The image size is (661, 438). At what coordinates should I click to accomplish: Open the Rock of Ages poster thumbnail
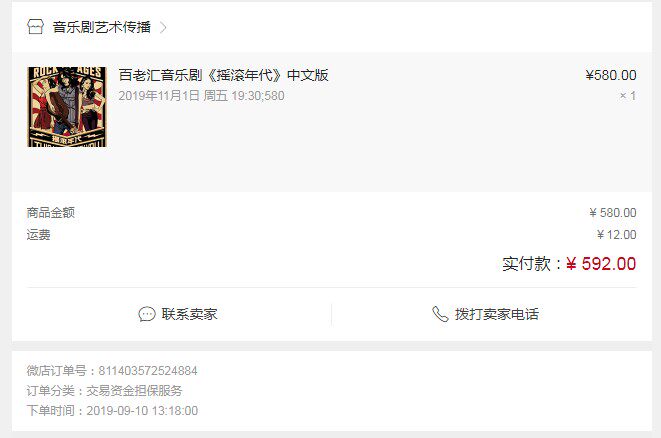click(x=67, y=107)
